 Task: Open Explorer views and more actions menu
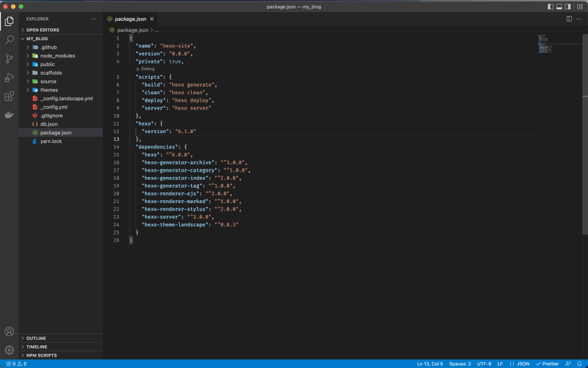94,19
